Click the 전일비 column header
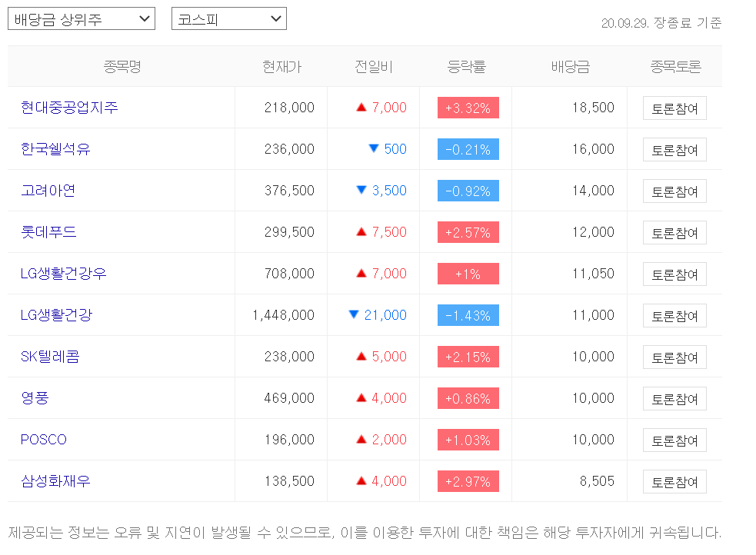 (x=374, y=66)
